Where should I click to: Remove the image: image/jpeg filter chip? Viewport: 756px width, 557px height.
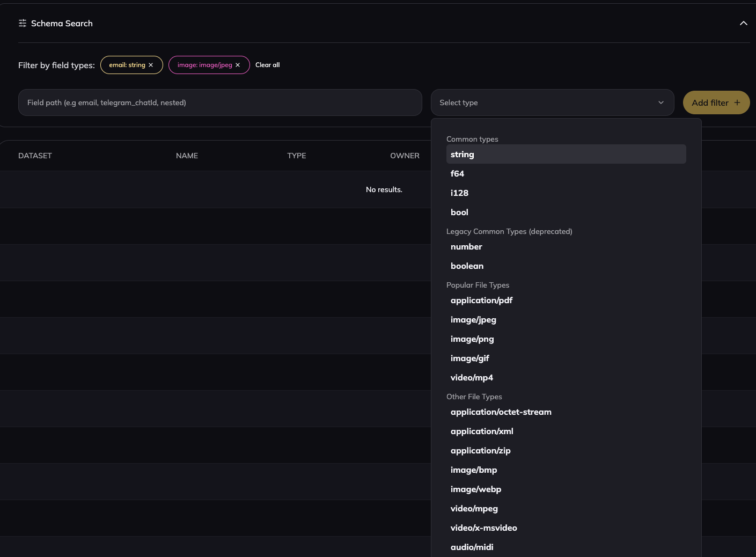point(238,64)
